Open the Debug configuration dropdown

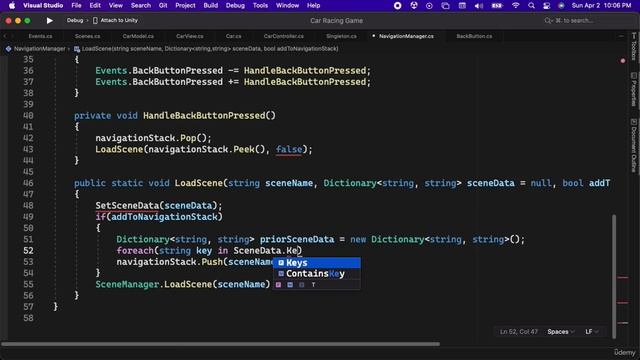pos(75,20)
